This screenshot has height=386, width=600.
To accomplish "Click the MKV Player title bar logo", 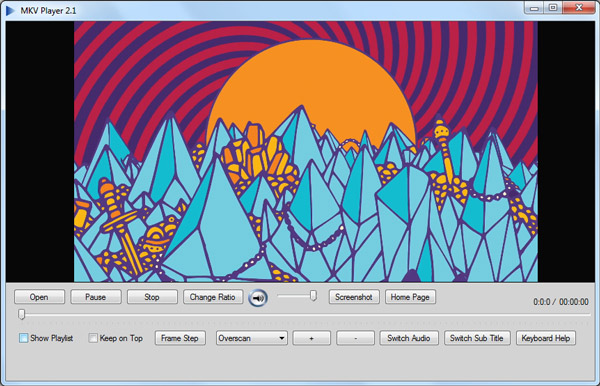I will point(10,10).
